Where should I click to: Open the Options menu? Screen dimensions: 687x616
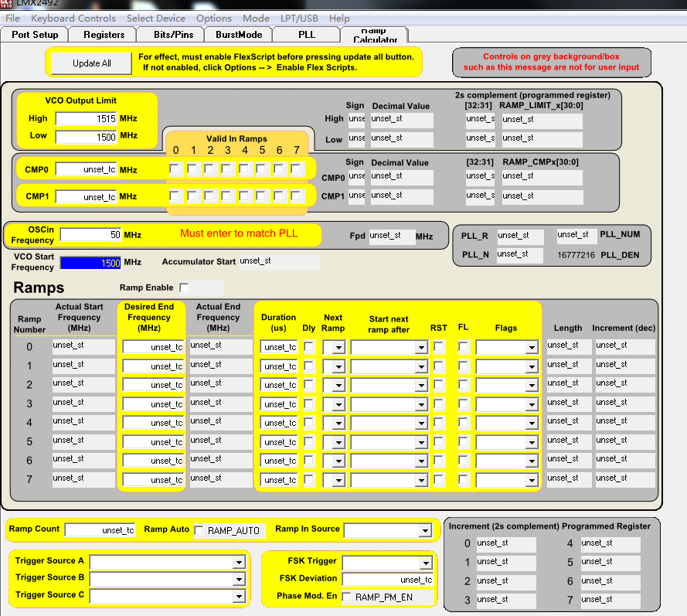pyautogui.click(x=214, y=18)
